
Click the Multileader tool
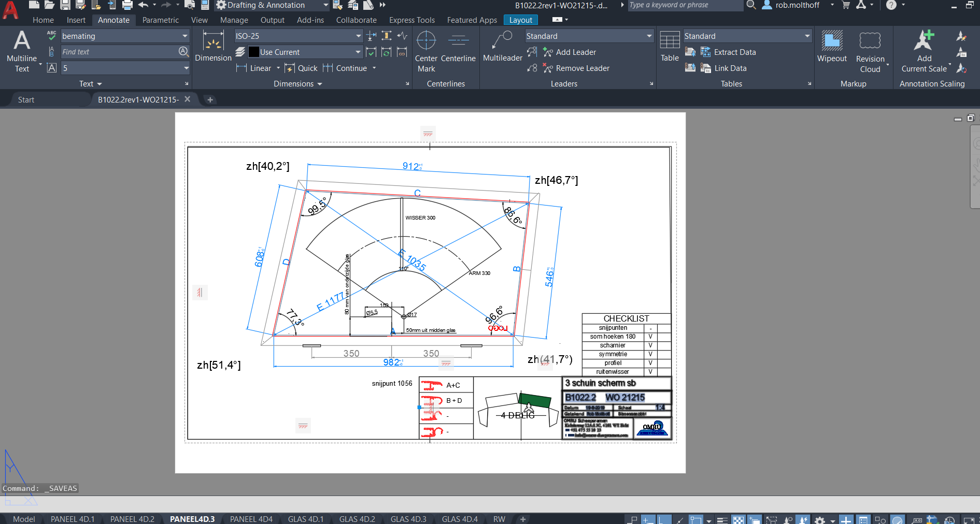(x=502, y=47)
